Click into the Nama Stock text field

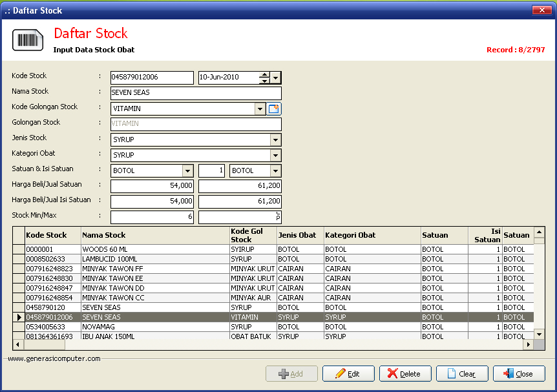click(x=196, y=93)
